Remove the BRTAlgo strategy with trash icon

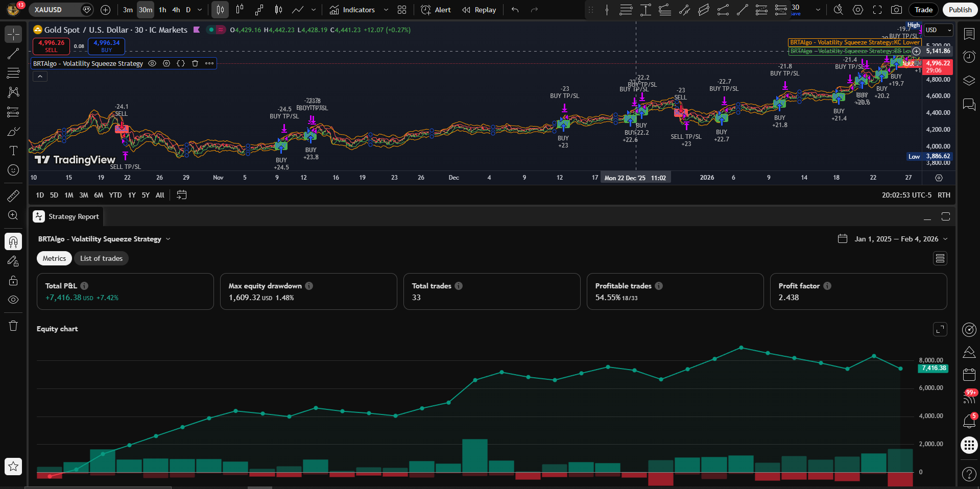(195, 63)
